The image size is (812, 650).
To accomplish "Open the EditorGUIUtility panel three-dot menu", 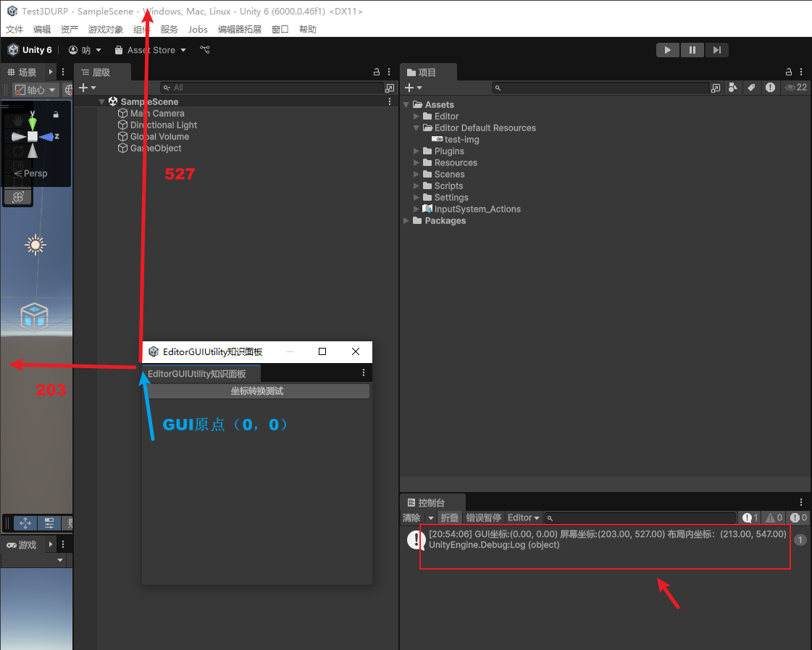I will point(364,373).
